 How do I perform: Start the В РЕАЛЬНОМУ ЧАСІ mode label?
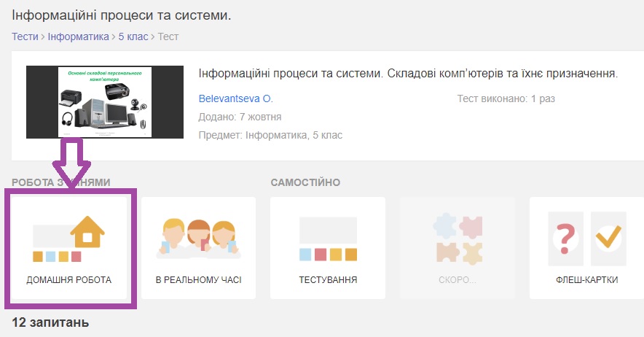tap(198, 280)
